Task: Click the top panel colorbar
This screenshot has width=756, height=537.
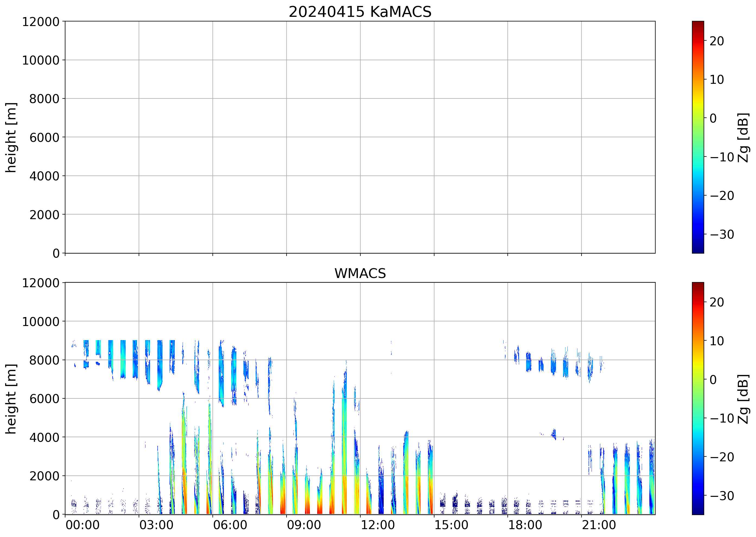Action: pyautogui.click(x=698, y=137)
